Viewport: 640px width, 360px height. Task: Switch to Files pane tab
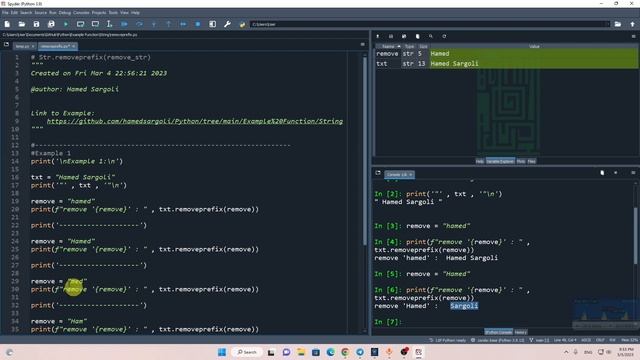point(531,162)
